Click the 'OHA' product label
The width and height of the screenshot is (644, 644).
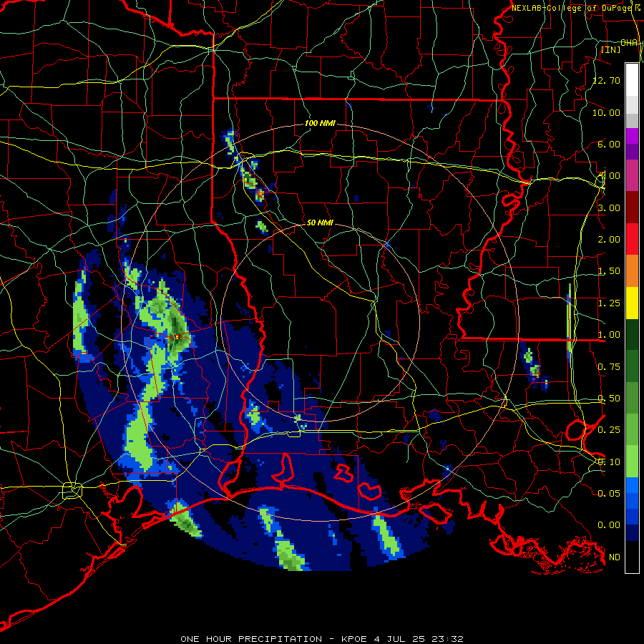tap(629, 43)
